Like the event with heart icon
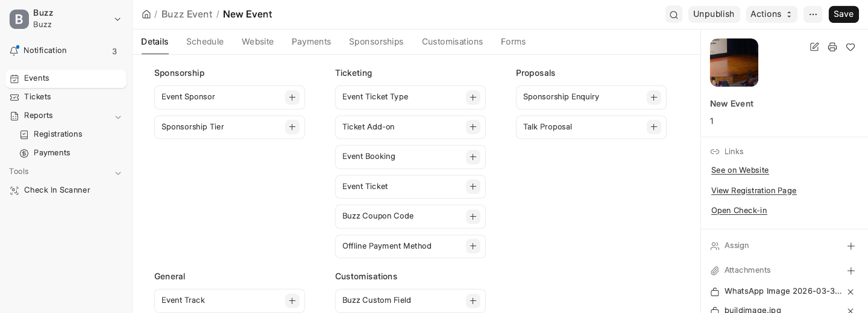Viewport: 868px width, 313px height. click(851, 47)
